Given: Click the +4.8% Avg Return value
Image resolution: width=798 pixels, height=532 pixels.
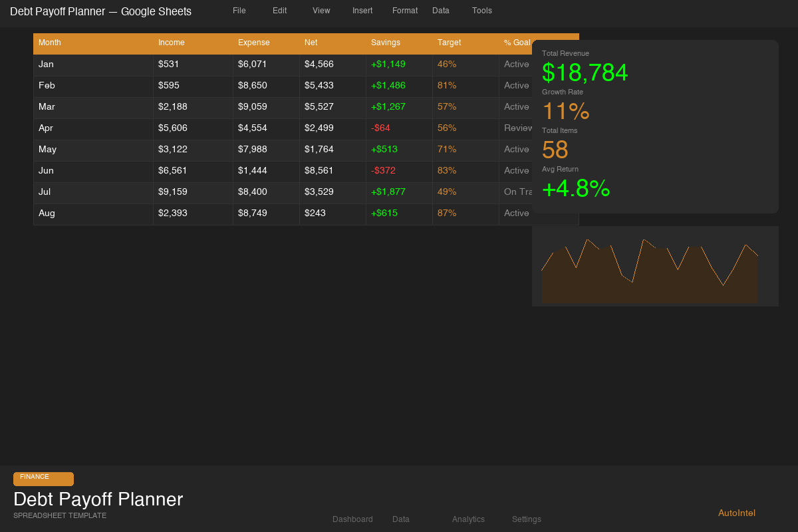Looking at the screenshot, I should pyautogui.click(x=576, y=188).
